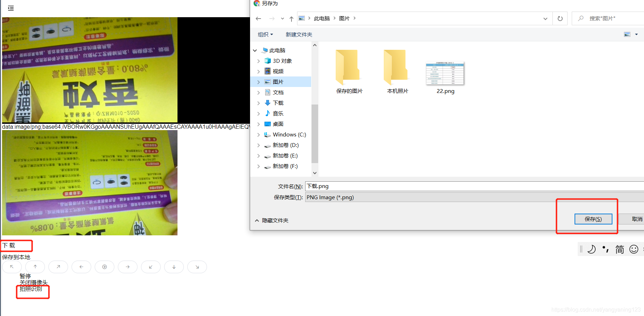Viewport: 644px width, 316px height.
Task: Click the refresh button beside the address bar
Action: point(560,19)
